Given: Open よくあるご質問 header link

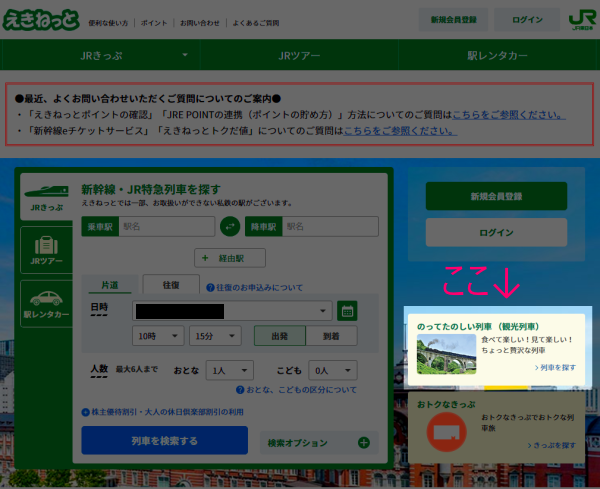Looking at the screenshot, I should (256, 23).
